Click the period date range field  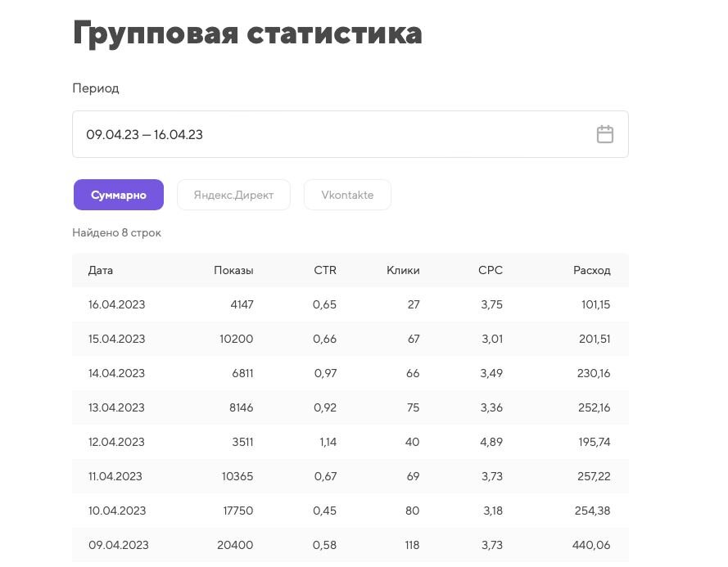350,134
